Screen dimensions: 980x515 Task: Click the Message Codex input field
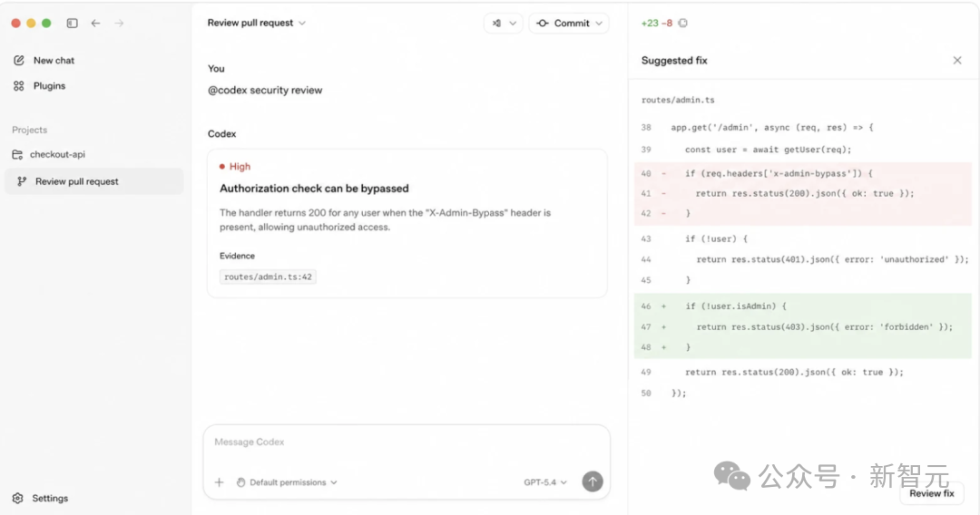(x=407, y=442)
